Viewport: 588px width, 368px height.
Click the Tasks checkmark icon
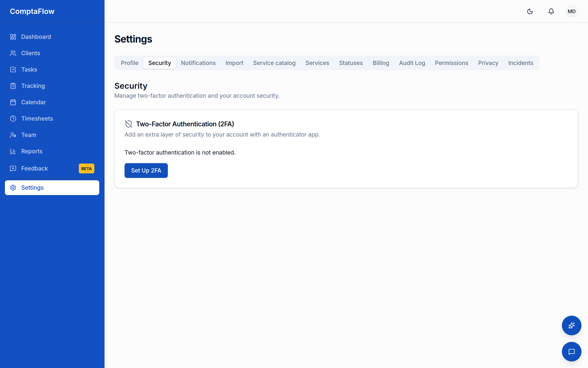click(13, 69)
